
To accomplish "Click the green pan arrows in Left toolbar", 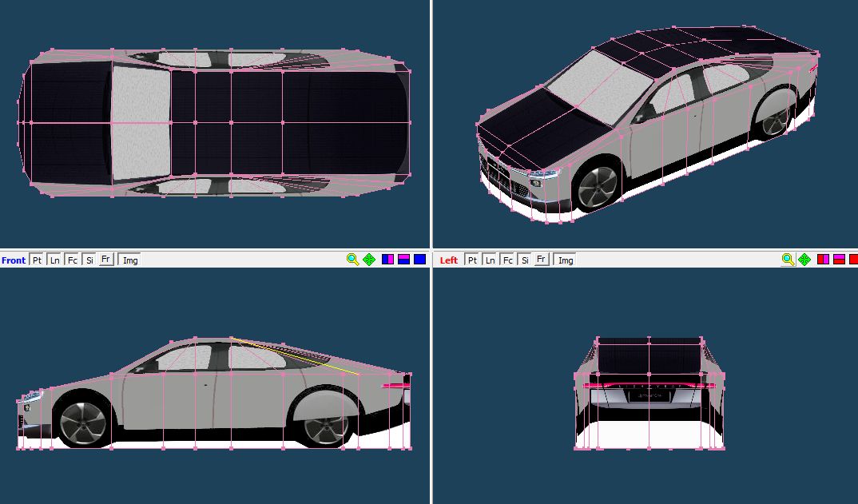I will click(804, 260).
